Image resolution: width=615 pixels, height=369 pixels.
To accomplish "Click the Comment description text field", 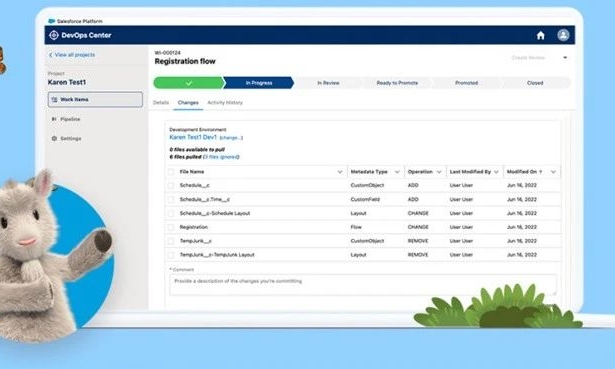I will pos(363,285).
